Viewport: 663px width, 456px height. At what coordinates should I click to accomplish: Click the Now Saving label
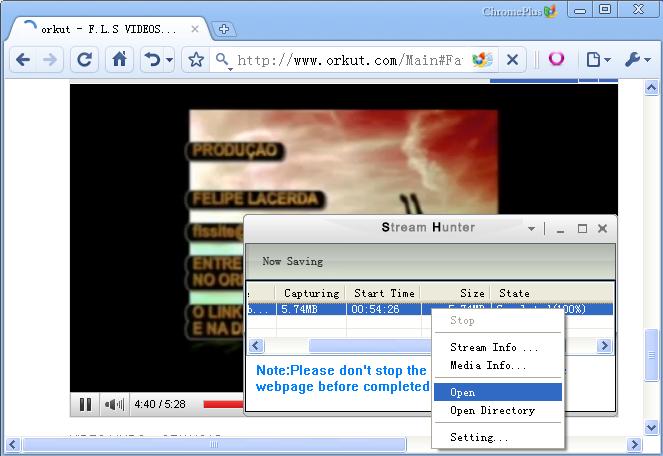click(x=293, y=261)
